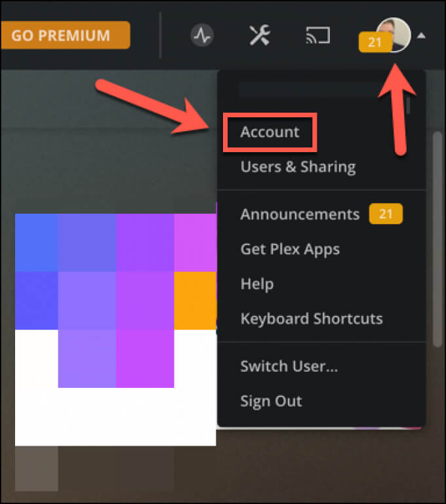Sign Out of the account
The width and height of the screenshot is (446, 504).
pos(271,401)
